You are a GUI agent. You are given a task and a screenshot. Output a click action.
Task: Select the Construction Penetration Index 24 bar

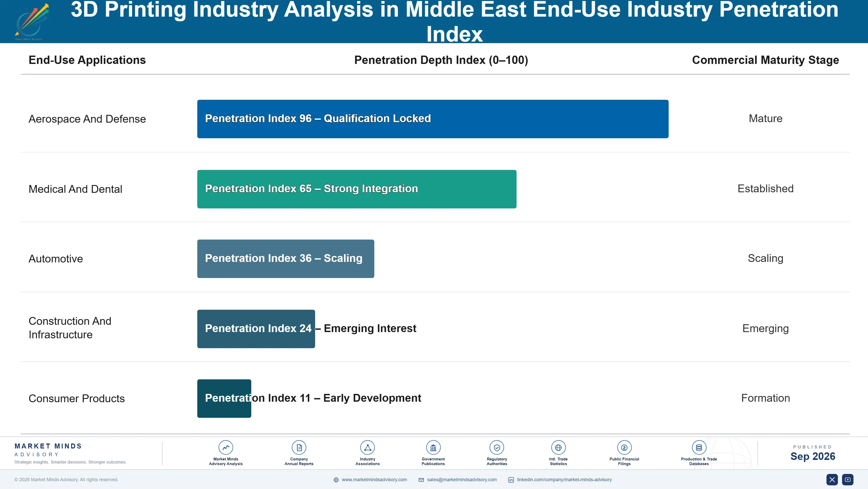[256, 329]
